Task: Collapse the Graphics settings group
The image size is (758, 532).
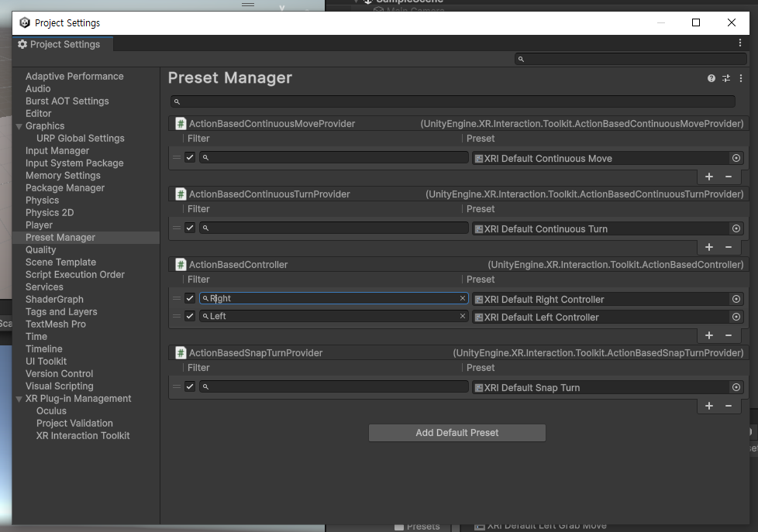Action: click(19, 126)
